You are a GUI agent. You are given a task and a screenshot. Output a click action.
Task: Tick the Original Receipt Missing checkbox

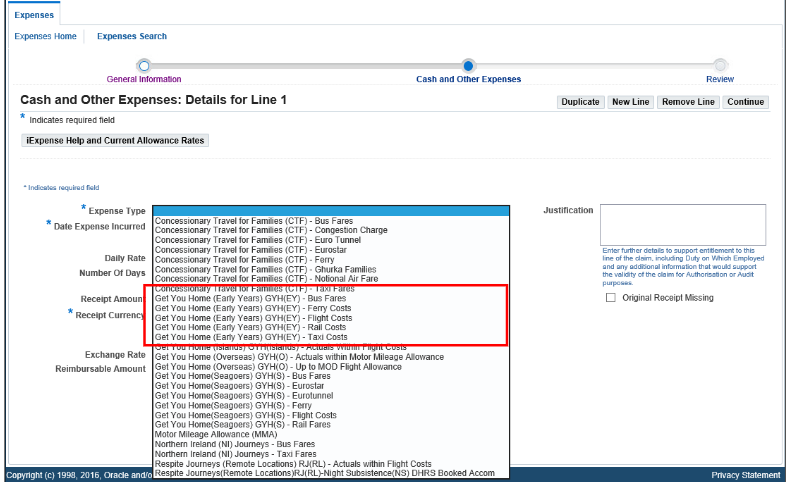(611, 298)
